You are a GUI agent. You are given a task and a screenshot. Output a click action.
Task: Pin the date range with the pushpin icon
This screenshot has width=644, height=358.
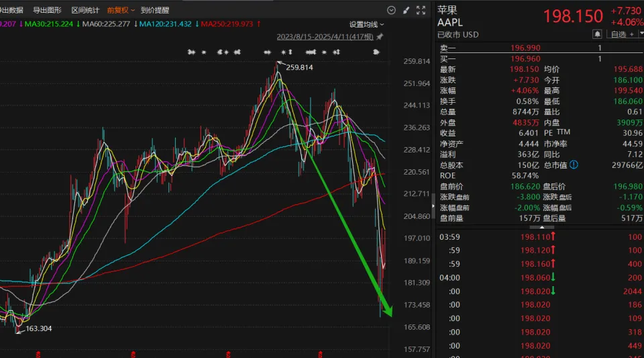380,36
